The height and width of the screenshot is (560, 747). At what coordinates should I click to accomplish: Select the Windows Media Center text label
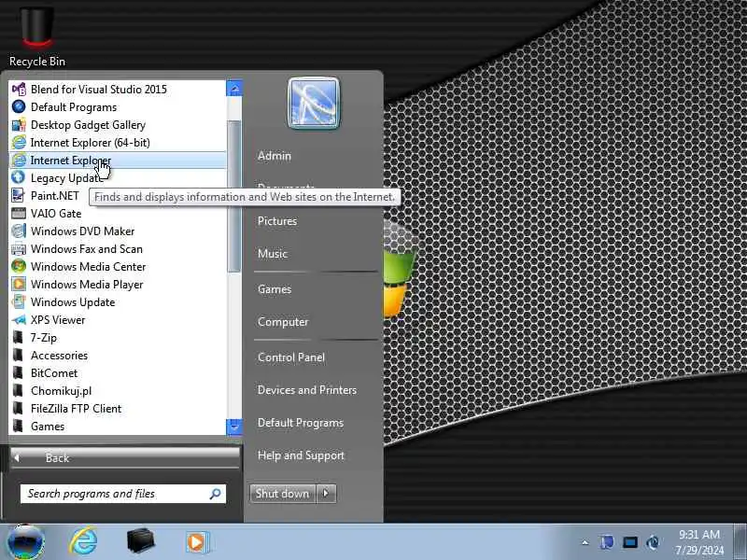88,267
